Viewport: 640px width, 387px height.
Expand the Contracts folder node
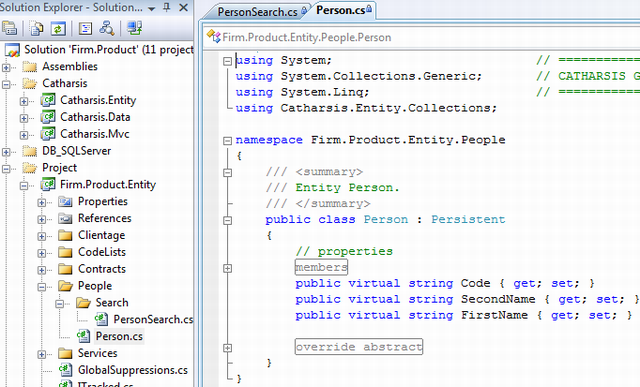point(42,270)
